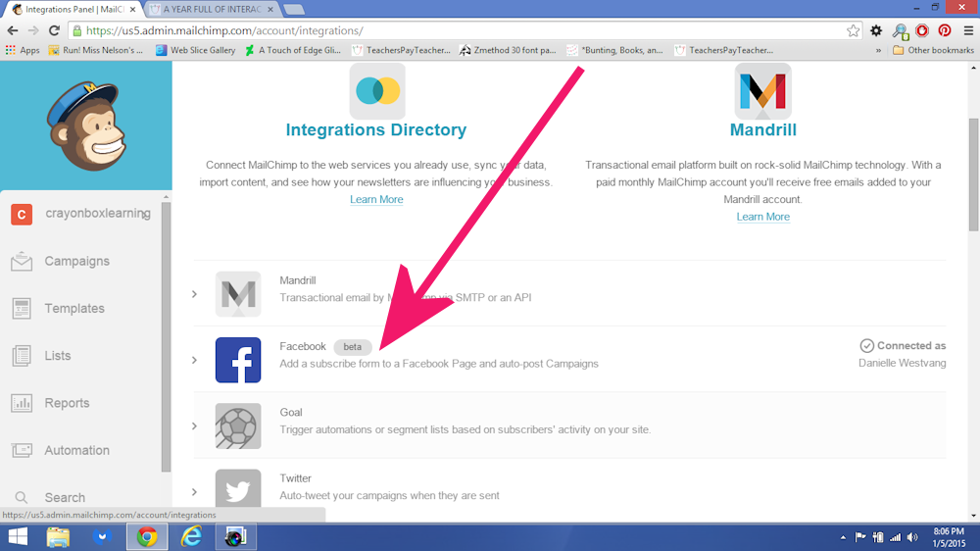Screen dimensions: 980x551
Task: Click the Reports bar chart icon
Action: [22, 403]
